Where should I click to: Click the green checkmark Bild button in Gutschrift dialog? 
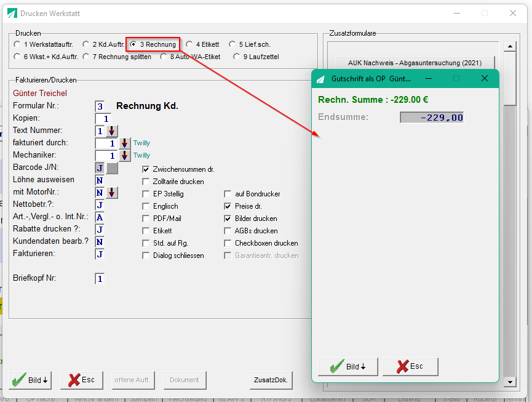point(347,366)
